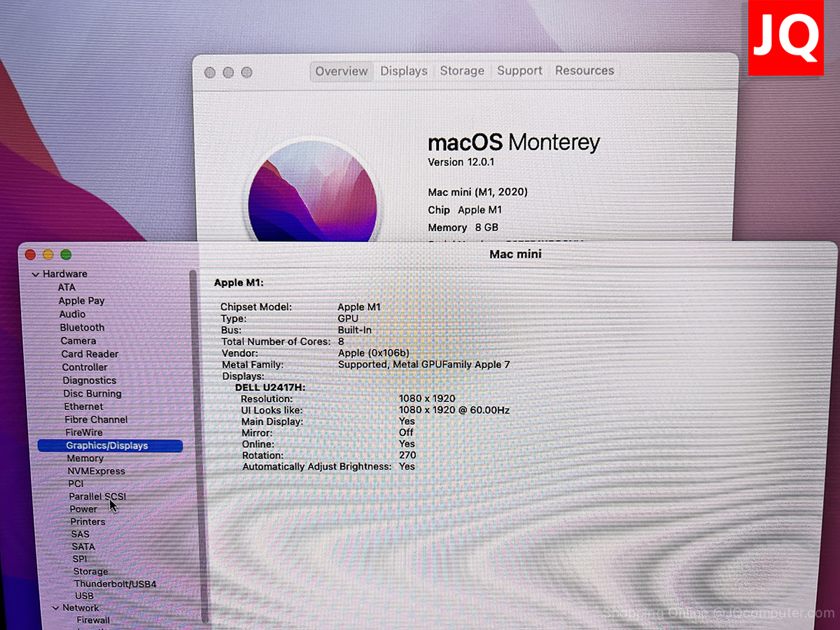Collapse the Network section chevron
This screenshot has width=840, height=630.
pos(56,608)
